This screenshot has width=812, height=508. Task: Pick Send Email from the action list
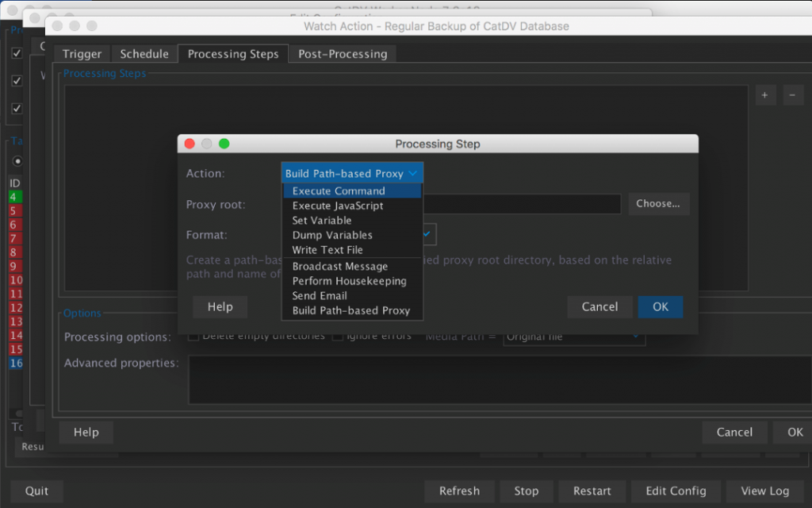320,295
